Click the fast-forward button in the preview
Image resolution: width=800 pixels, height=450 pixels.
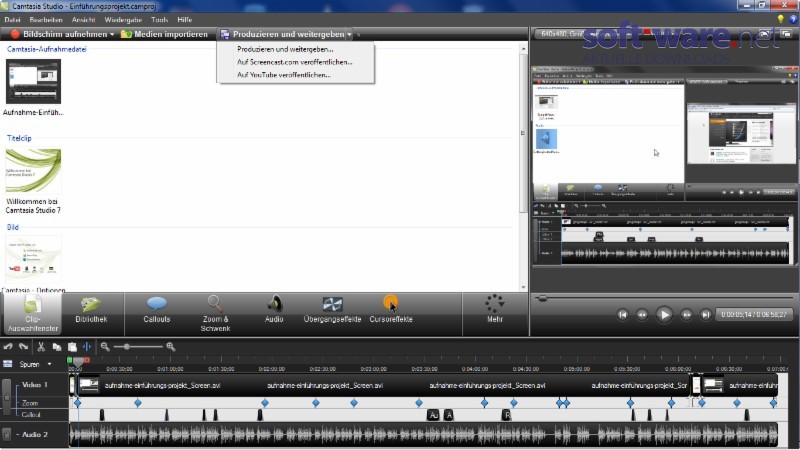tap(686, 315)
